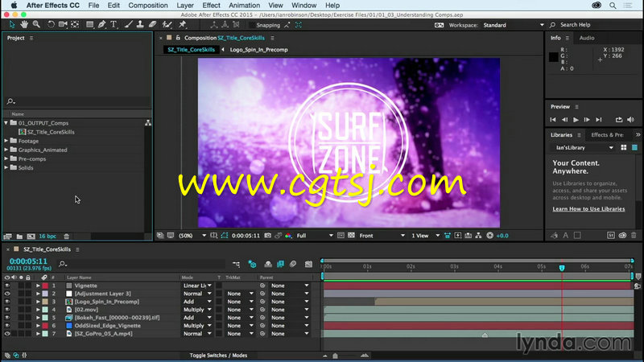Image resolution: width=644 pixels, height=362 pixels.
Task: Switch to the Audio tab
Action: (x=587, y=38)
